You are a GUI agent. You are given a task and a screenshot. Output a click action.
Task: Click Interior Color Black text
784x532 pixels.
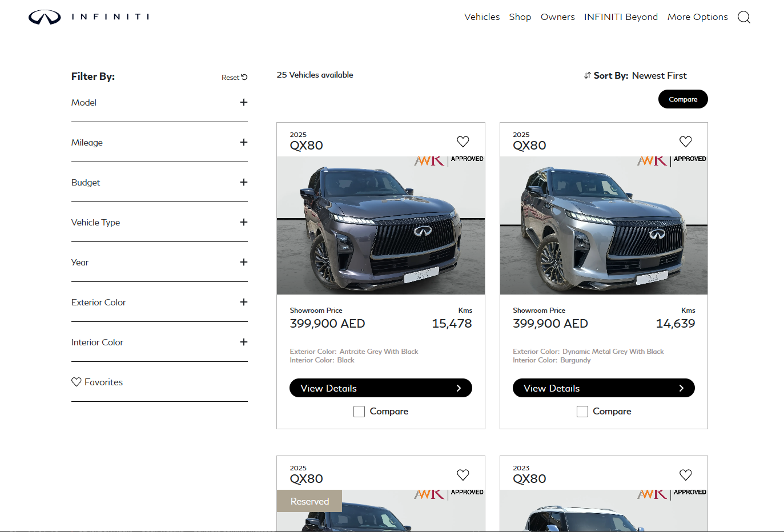(322, 360)
